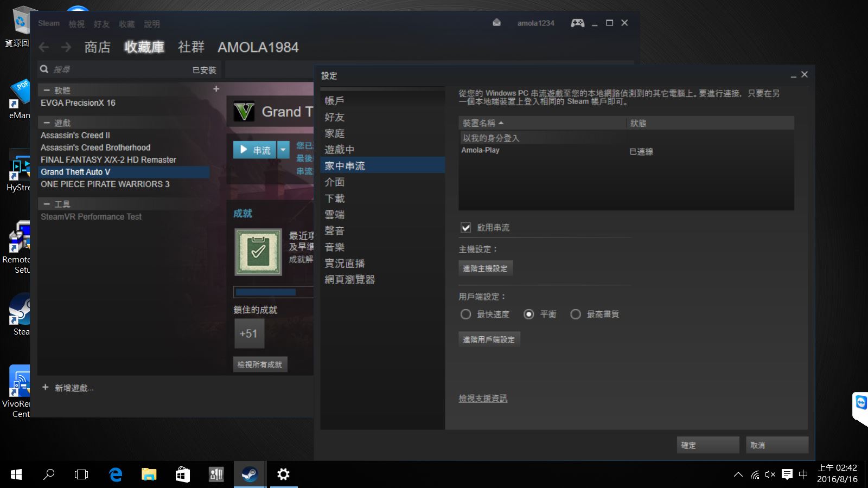
Task: Collapse the 軟體 library category
Action: (47, 90)
